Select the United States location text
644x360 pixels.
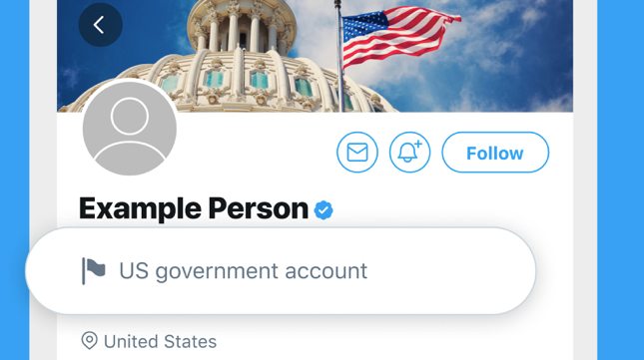tap(160, 341)
